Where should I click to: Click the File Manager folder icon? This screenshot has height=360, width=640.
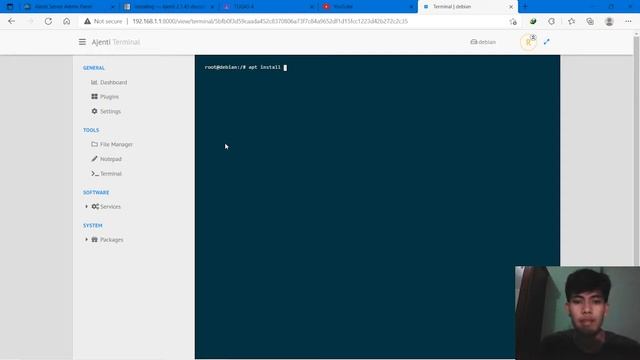94,144
